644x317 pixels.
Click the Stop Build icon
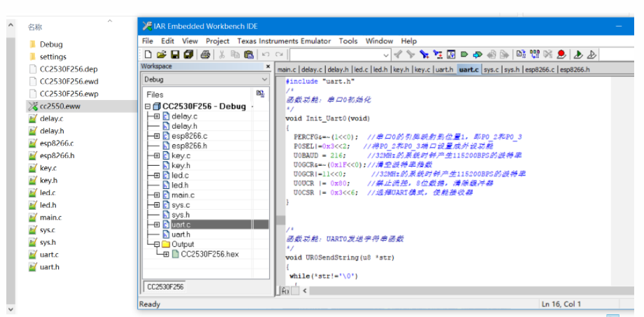[548, 54]
